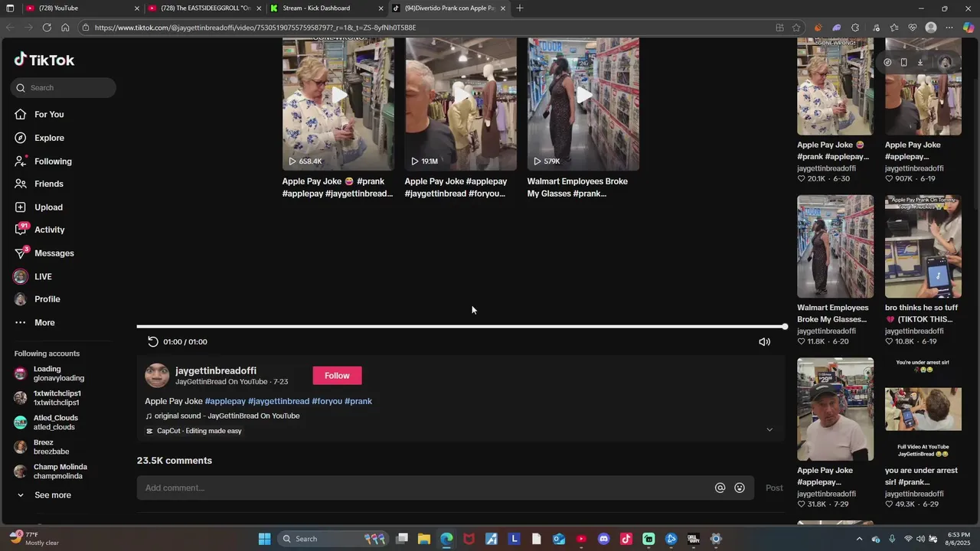
Task: Open CapCut editing link
Action: (194, 431)
